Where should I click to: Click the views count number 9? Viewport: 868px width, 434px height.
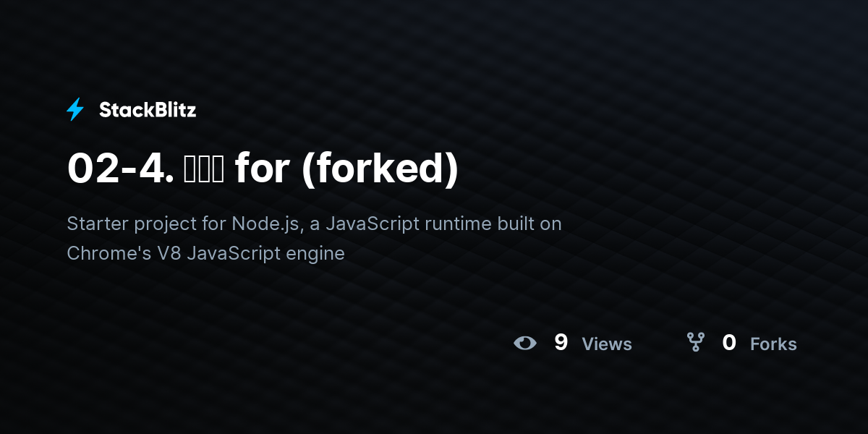(561, 342)
